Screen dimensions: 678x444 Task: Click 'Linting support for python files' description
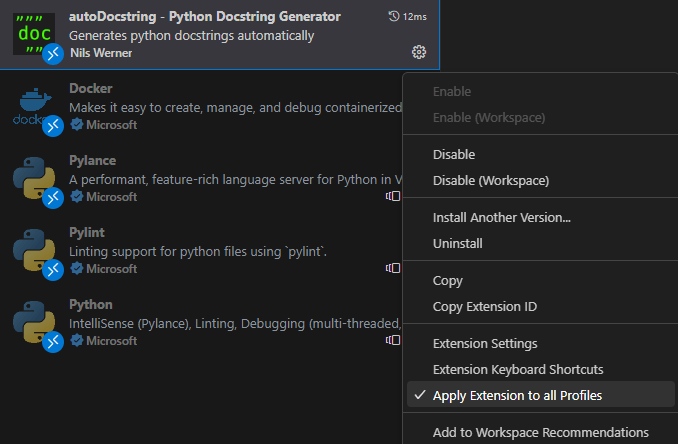198,251
